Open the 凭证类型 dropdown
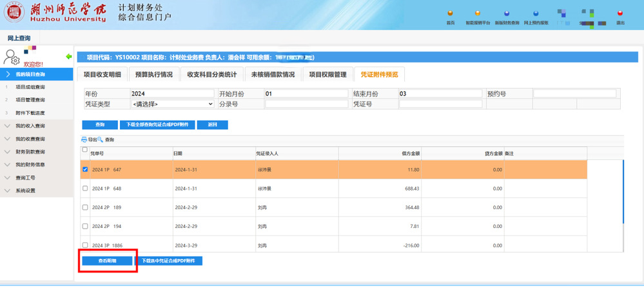 (173, 104)
